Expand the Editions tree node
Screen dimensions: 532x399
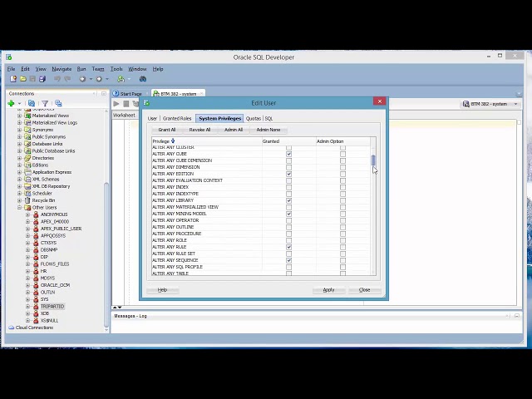pos(20,165)
